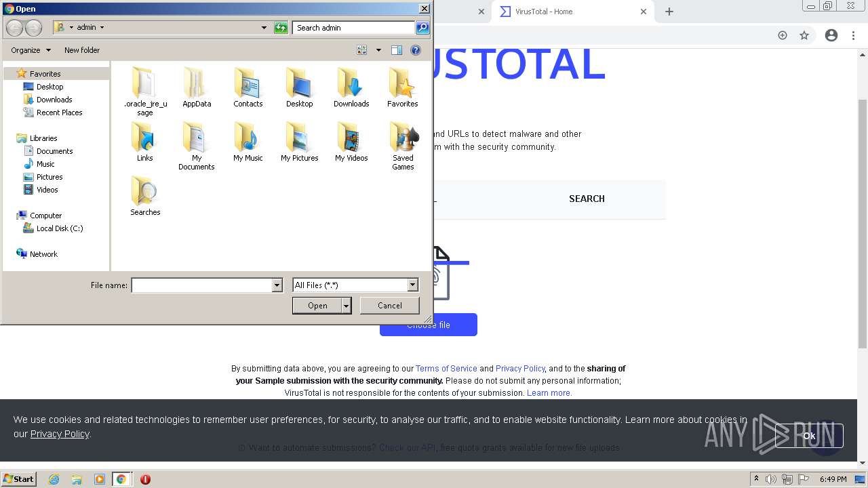868x488 pixels.
Task: Select Favorites in navigation pane
Action: 45,74
